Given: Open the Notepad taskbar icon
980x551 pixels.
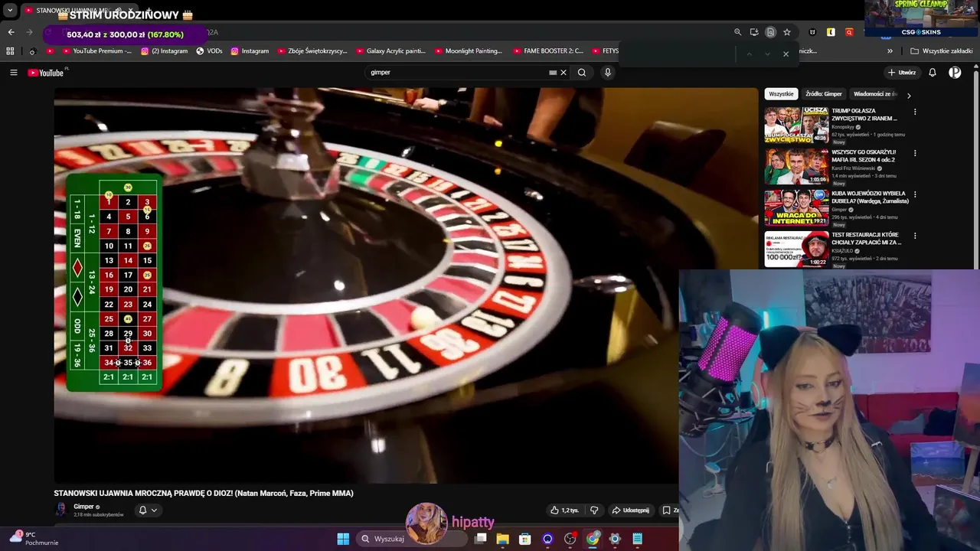Looking at the screenshot, I should tap(637, 539).
